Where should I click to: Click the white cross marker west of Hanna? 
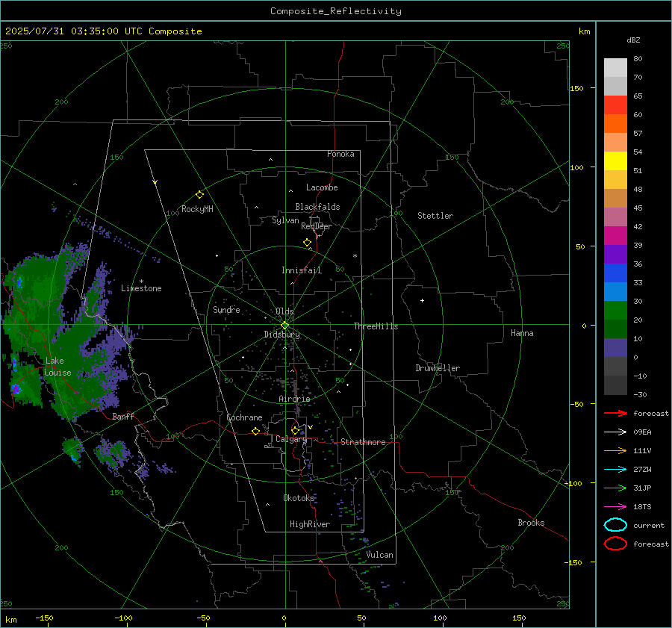(x=422, y=300)
